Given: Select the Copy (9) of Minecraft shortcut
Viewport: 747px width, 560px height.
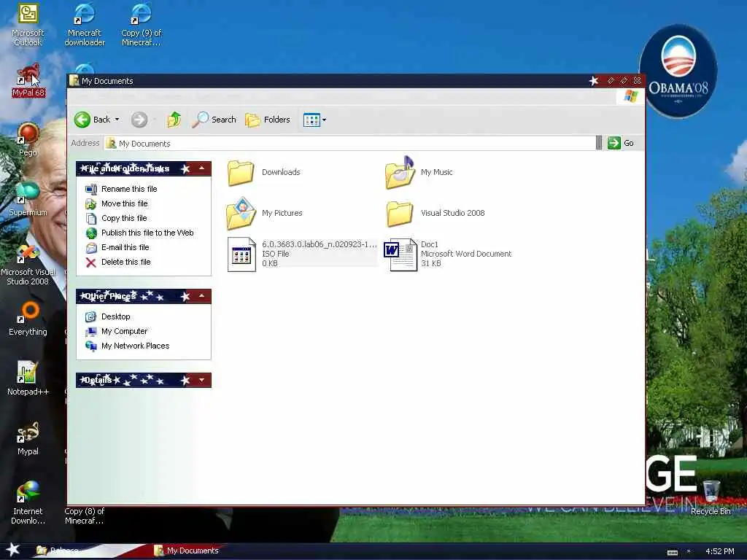Looking at the screenshot, I should 141,26.
